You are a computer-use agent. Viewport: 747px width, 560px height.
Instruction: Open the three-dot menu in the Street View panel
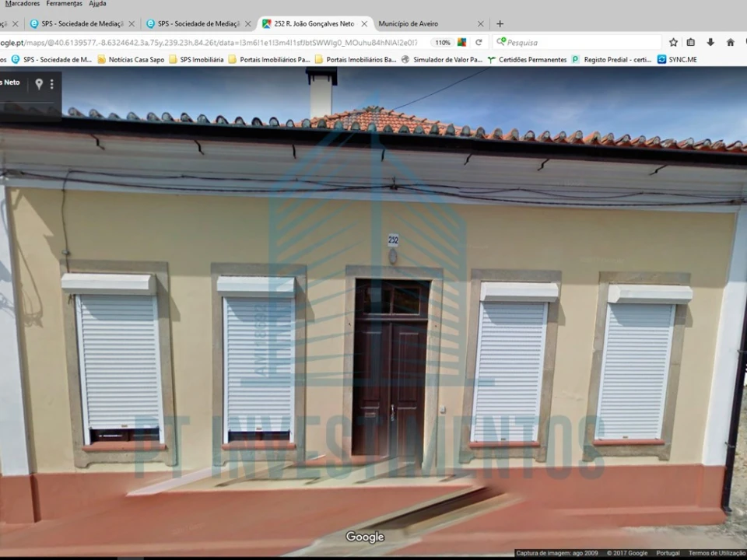[51, 83]
